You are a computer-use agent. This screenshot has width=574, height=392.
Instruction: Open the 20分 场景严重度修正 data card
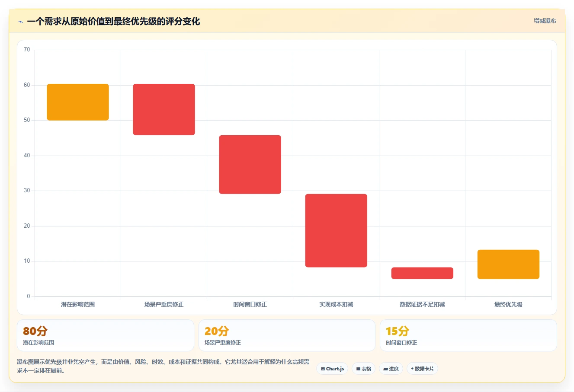point(287,335)
